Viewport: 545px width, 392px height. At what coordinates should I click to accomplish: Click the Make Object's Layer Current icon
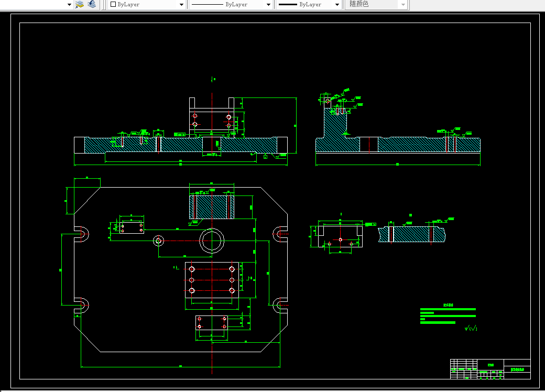pos(80,4)
